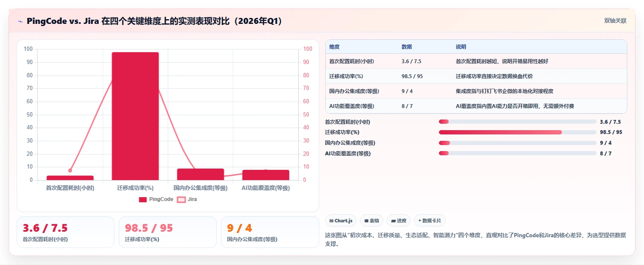The image size is (644, 265).
Task: Click the lightning icon before the title
Action: pos(20,21)
